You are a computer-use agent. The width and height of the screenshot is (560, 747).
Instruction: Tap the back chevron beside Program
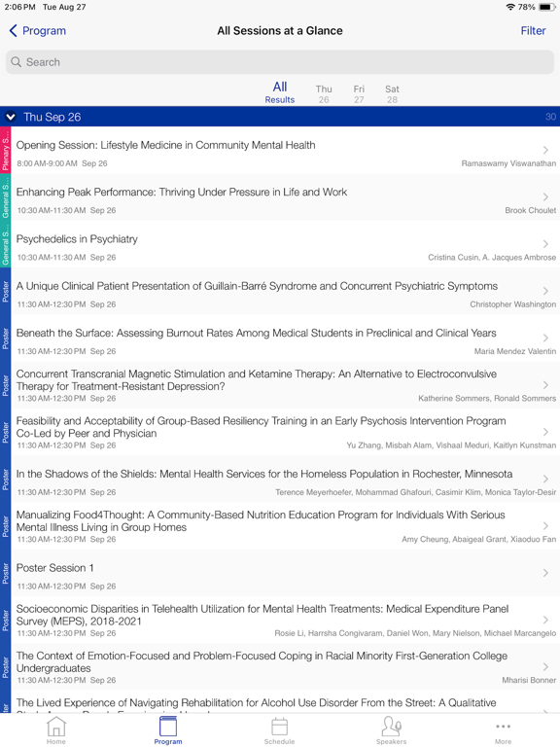(x=13, y=30)
